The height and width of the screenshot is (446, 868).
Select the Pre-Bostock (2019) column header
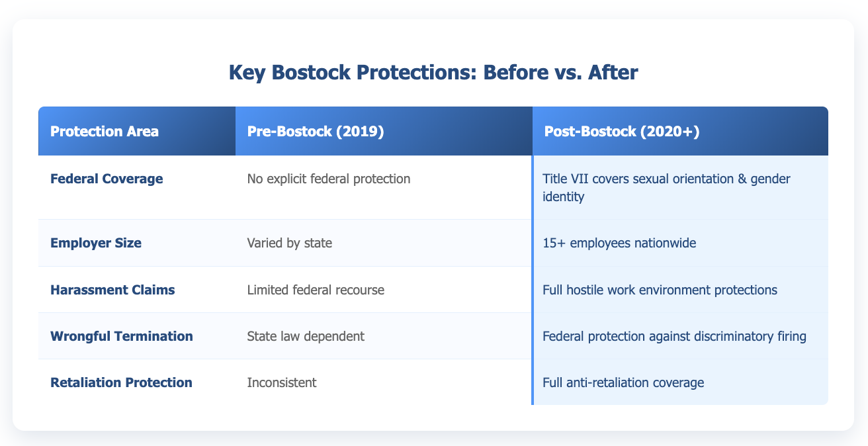(315, 131)
